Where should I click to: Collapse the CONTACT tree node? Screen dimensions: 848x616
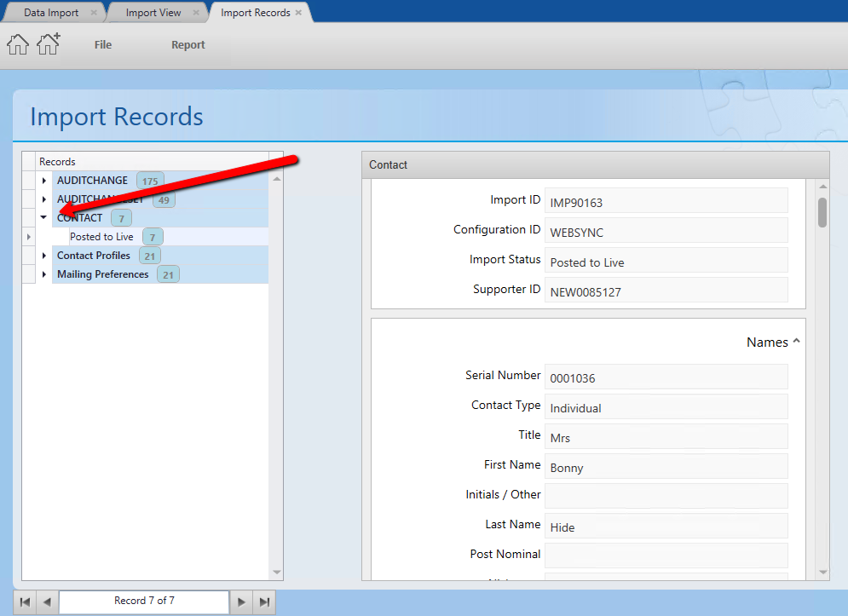click(x=44, y=218)
